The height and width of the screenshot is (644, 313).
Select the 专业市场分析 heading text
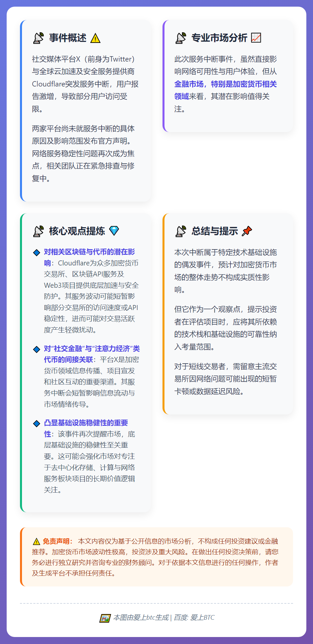[x=219, y=38]
